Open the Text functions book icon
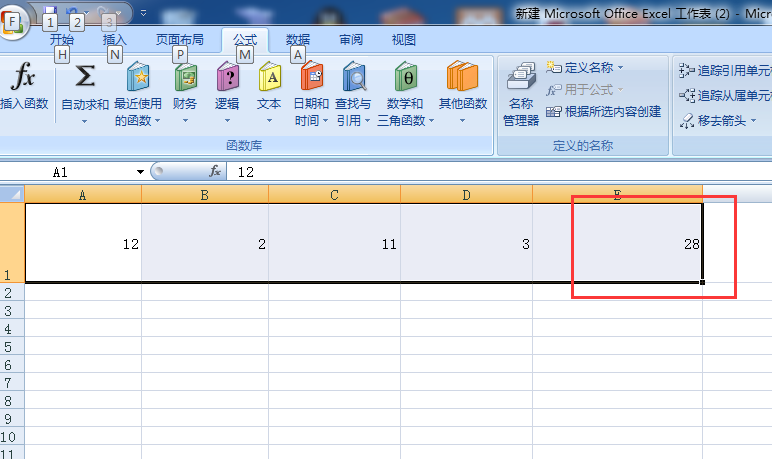Screen dimensions: 772x459 [269, 76]
